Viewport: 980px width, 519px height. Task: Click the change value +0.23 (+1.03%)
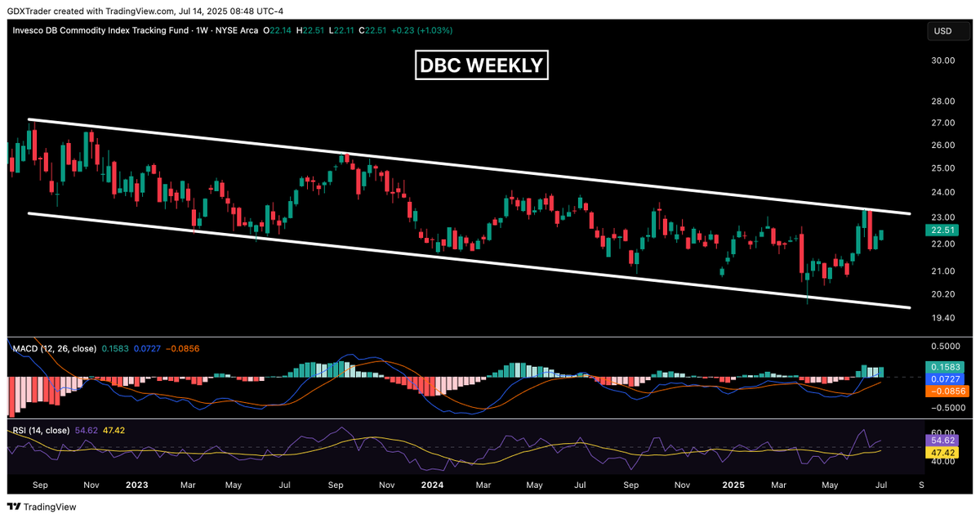(422, 30)
